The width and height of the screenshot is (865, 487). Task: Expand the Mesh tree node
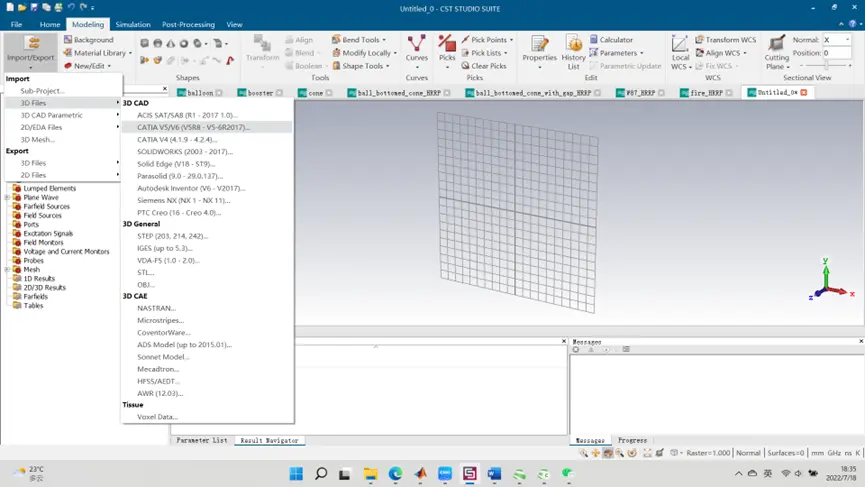7,270
